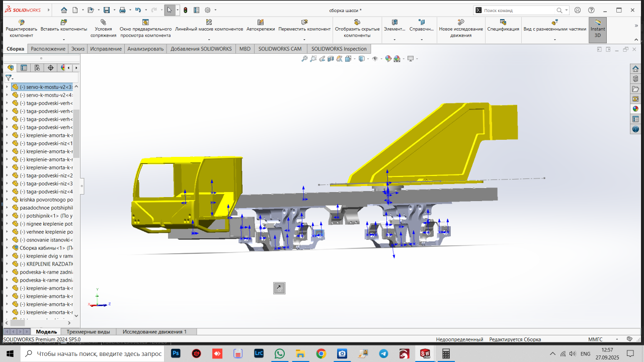Viewport: 644px width, 362px height.
Task: Toggle Instant 3D mode
Action: click(x=598, y=29)
